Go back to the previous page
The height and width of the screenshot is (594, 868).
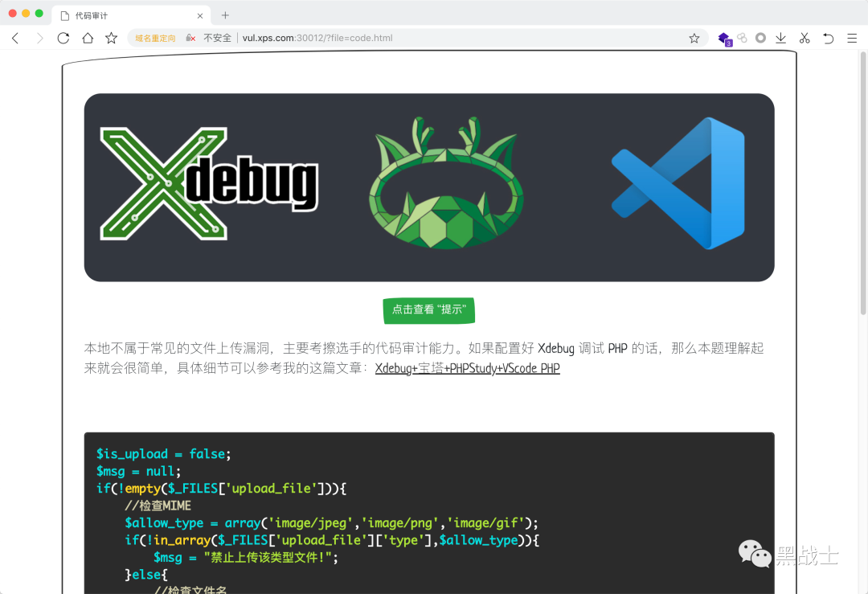(15, 39)
